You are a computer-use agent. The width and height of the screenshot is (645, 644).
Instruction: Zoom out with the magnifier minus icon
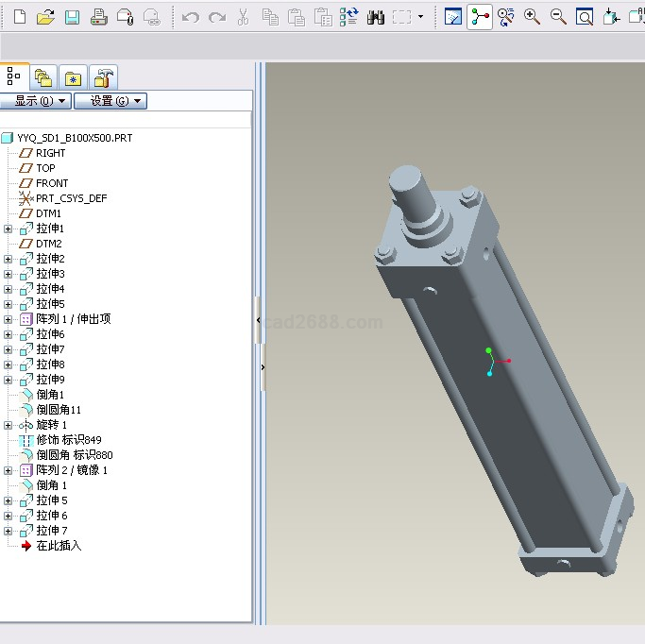[x=558, y=17]
